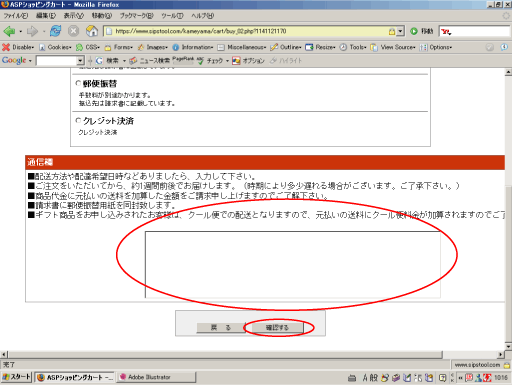This screenshot has height=385, width=512.
Task: Open the Options toolbar menu
Action: click(x=436, y=47)
